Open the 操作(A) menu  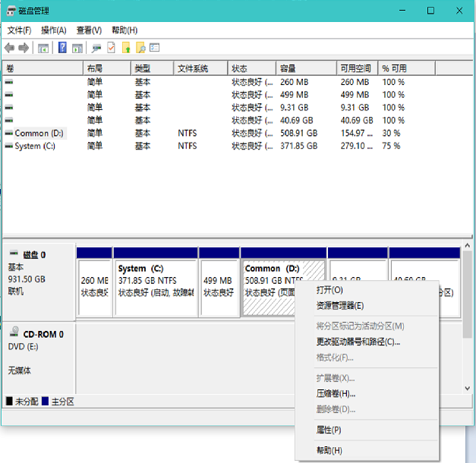pos(54,30)
